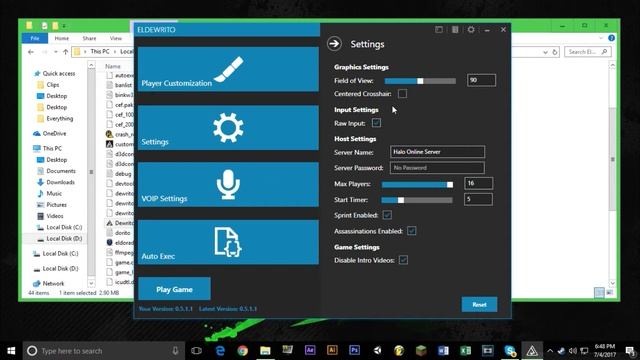The width and height of the screenshot is (640, 360).
Task: Click the Cortana microphone icon in the search box
Action: pyautogui.click(x=175, y=351)
